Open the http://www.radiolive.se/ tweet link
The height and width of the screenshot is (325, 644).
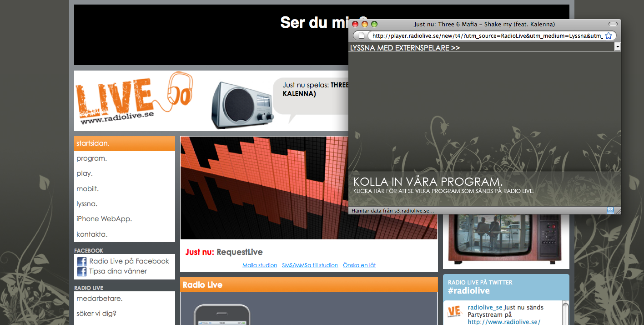coord(504,322)
